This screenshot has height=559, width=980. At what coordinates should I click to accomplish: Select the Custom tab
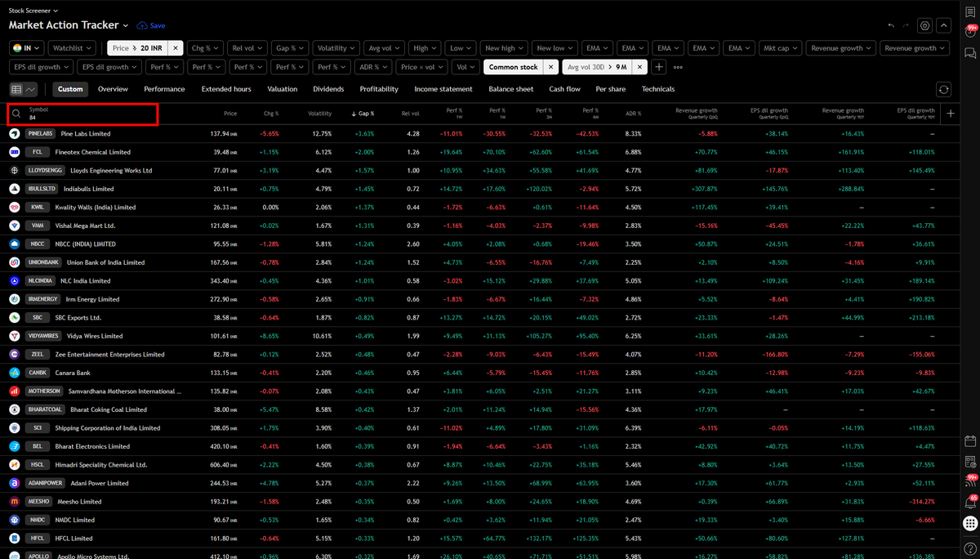[70, 89]
